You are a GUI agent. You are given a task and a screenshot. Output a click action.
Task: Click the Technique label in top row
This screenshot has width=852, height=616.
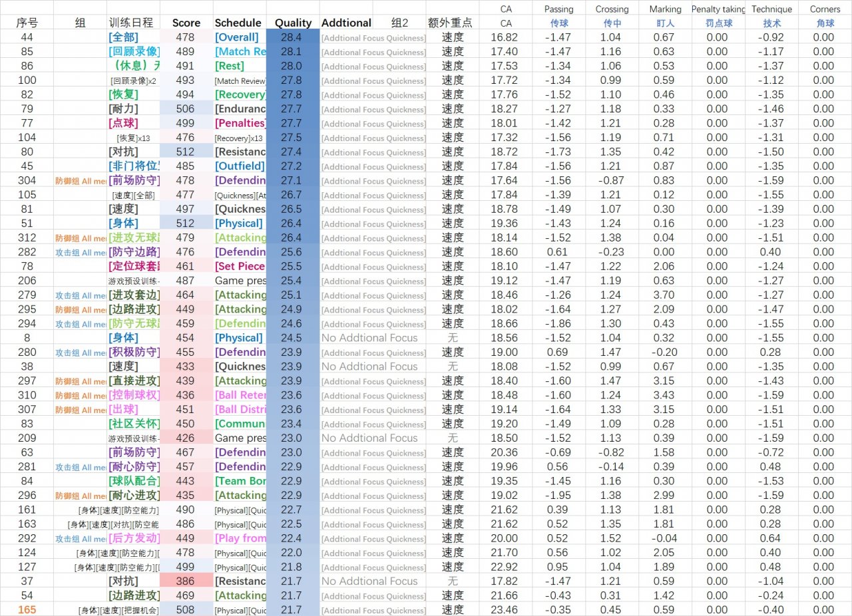point(771,9)
